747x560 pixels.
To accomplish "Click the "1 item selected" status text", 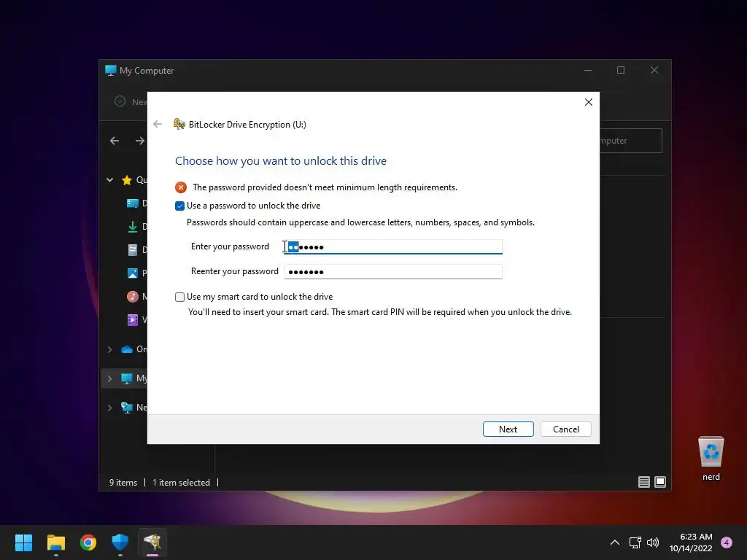I will tap(181, 483).
